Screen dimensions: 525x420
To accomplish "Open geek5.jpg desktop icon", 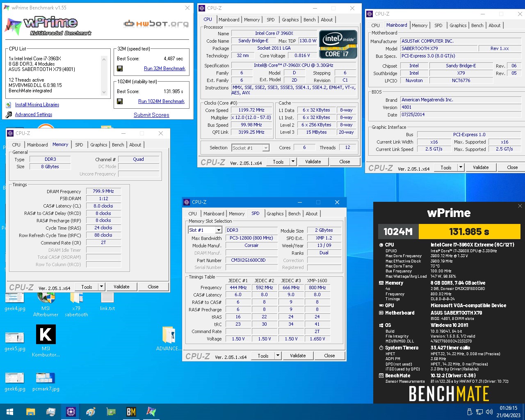I will coord(15,341).
